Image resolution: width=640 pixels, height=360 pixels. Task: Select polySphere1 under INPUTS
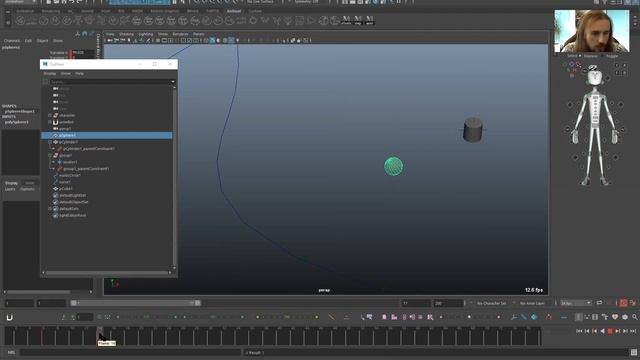tap(17, 122)
